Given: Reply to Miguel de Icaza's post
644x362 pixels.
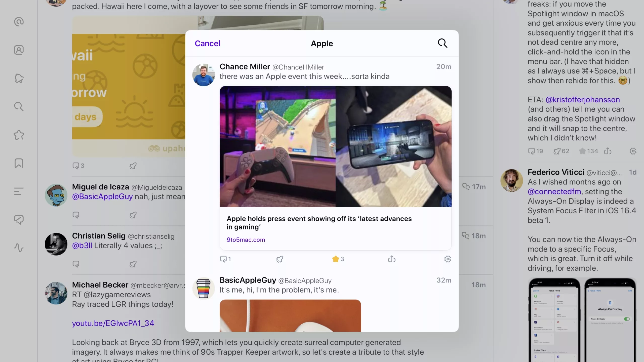Looking at the screenshot, I should (x=76, y=215).
